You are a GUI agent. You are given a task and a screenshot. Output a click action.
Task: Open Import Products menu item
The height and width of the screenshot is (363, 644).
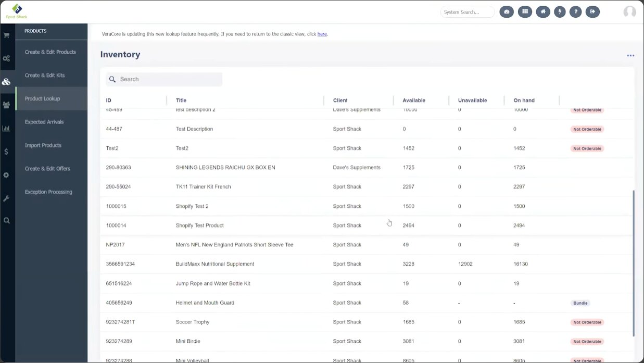(x=43, y=145)
